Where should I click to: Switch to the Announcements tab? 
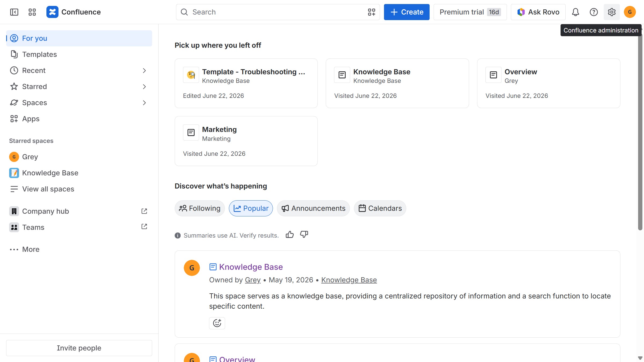pos(313,208)
